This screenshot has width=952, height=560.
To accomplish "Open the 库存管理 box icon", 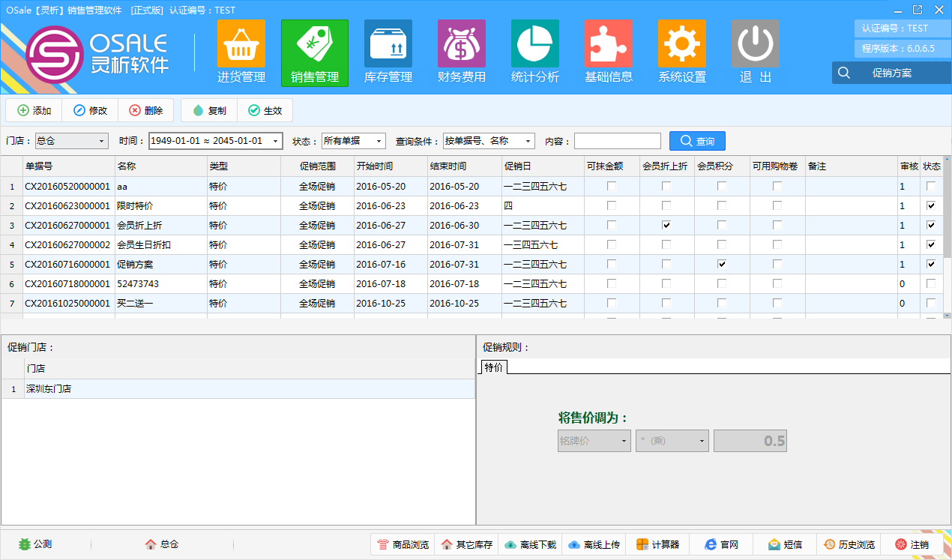I will click(388, 44).
